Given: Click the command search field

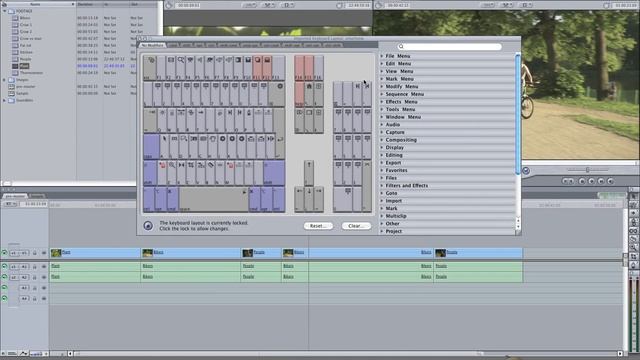Looking at the screenshot, I should tap(449, 47).
